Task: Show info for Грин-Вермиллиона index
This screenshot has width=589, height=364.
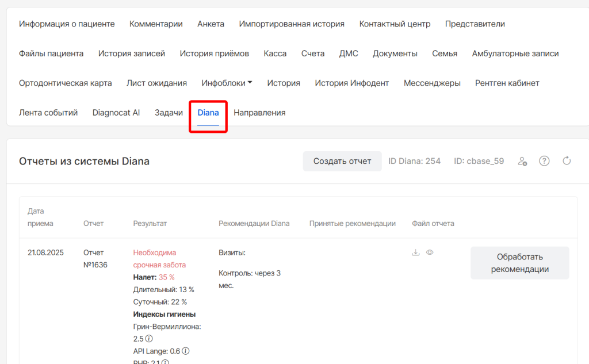Action: (149, 339)
